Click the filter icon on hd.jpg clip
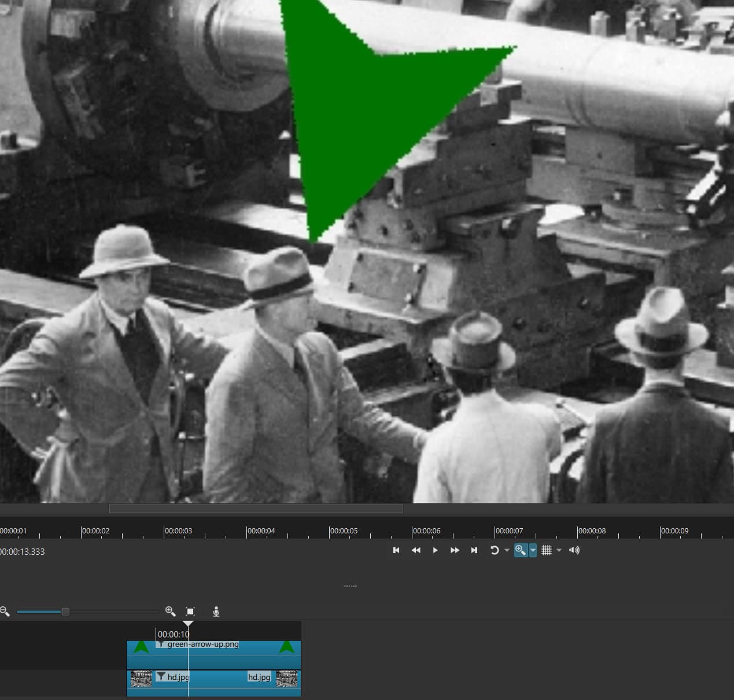Image resolution: width=734 pixels, height=700 pixels. [161, 676]
